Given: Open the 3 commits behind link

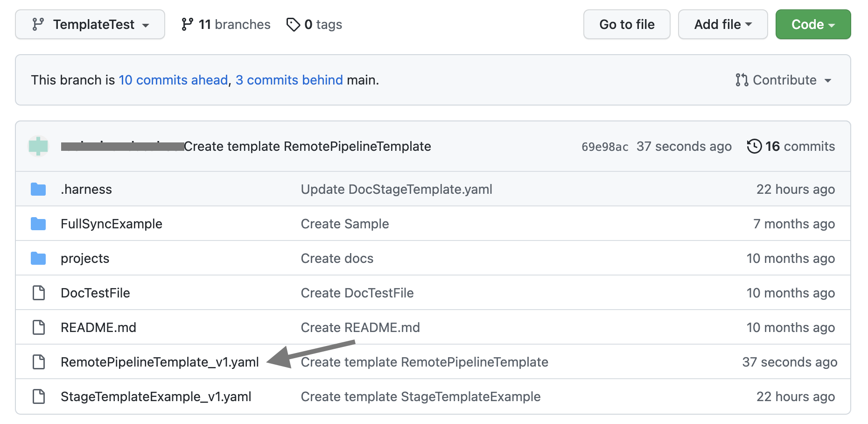Looking at the screenshot, I should click(x=289, y=80).
